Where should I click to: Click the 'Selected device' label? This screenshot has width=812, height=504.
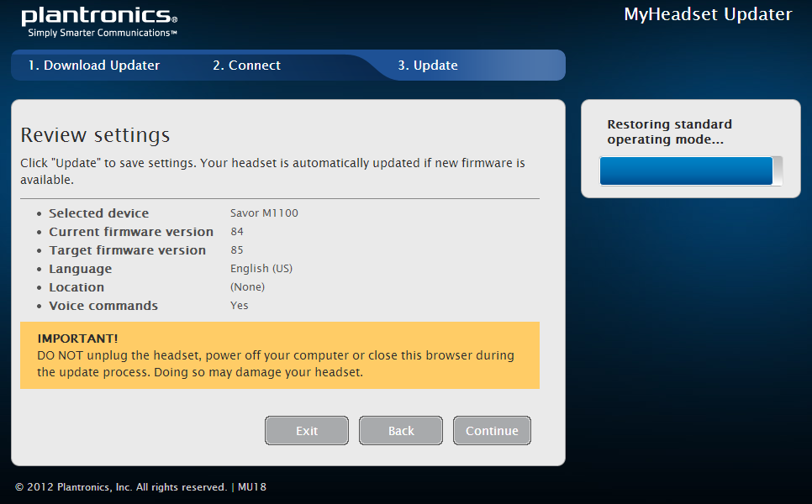point(99,213)
